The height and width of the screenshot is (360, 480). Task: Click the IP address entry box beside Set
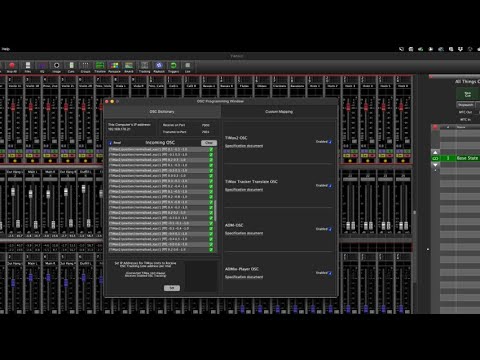201,276
